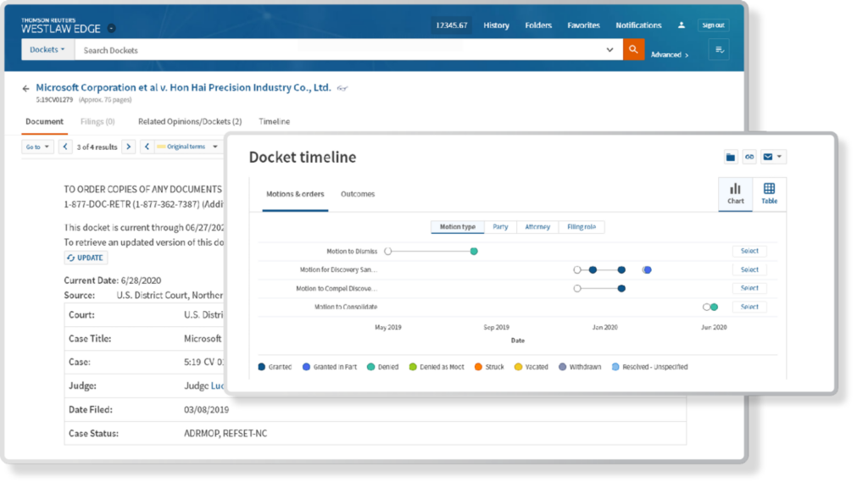Click Granted in Part marker on Discovery Sanctions row
868x488 pixels.
point(647,270)
